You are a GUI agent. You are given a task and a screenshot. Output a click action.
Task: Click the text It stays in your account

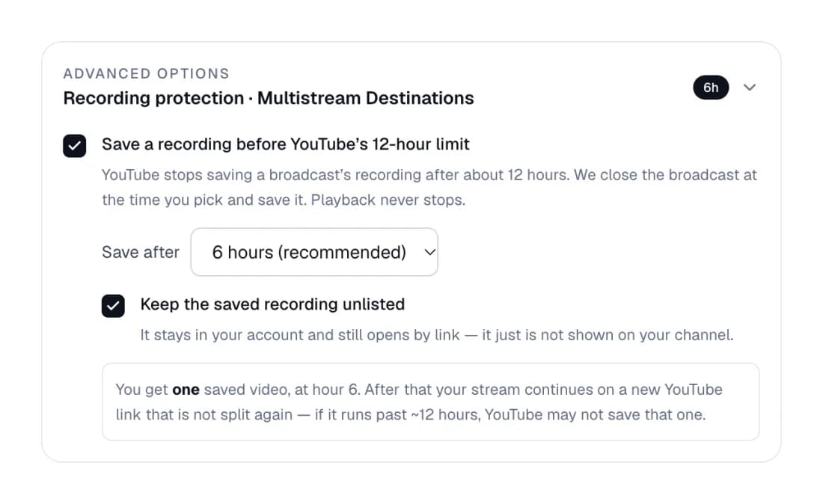tap(437, 334)
